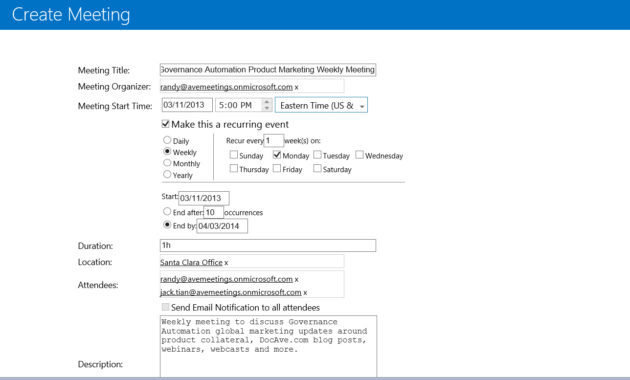Check the Tuesday checkbox
630x380 pixels.
pyautogui.click(x=317, y=155)
